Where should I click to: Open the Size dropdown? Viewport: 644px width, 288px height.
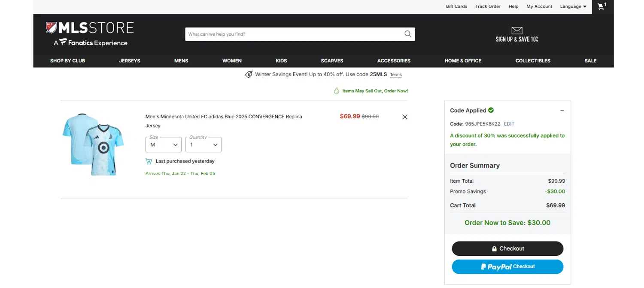click(163, 144)
